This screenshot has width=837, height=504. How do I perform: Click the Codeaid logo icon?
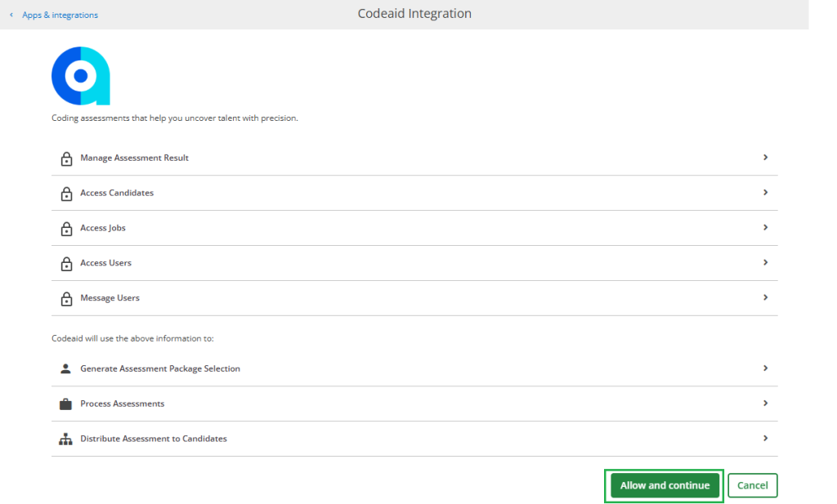click(x=81, y=76)
